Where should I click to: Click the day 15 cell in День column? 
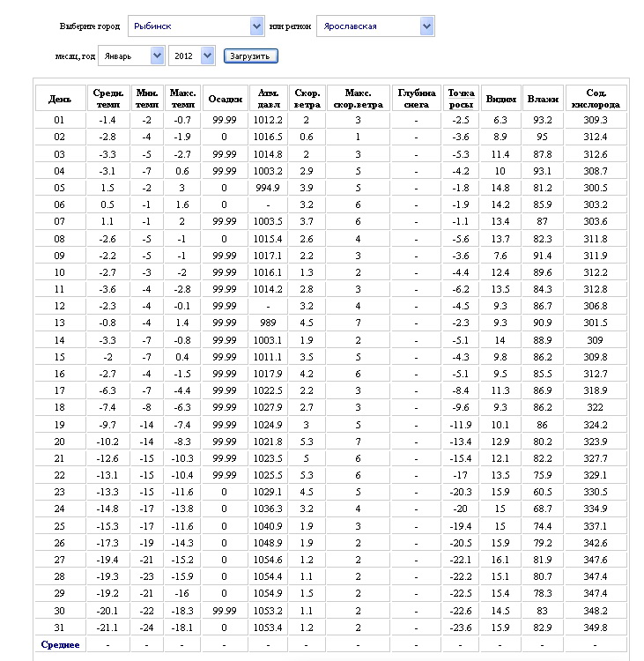[60, 357]
